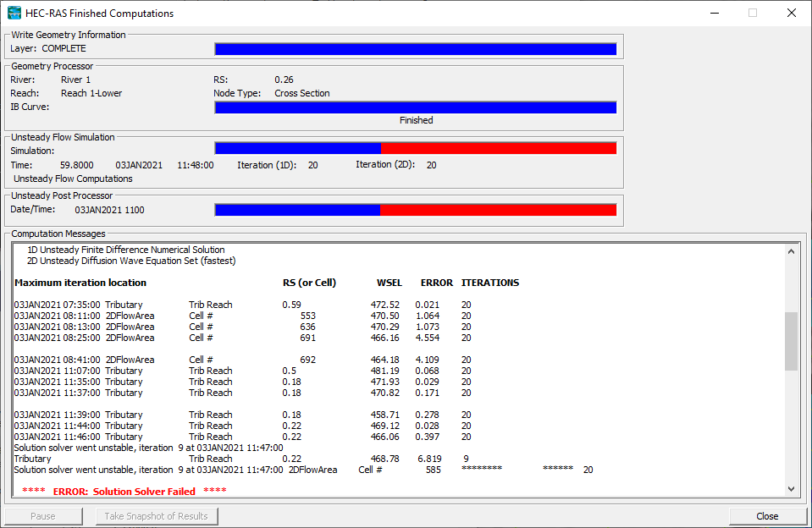Image resolution: width=812 pixels, height=528 pixels.
Task: Click cell number '553'
Action: coord(307,316)
